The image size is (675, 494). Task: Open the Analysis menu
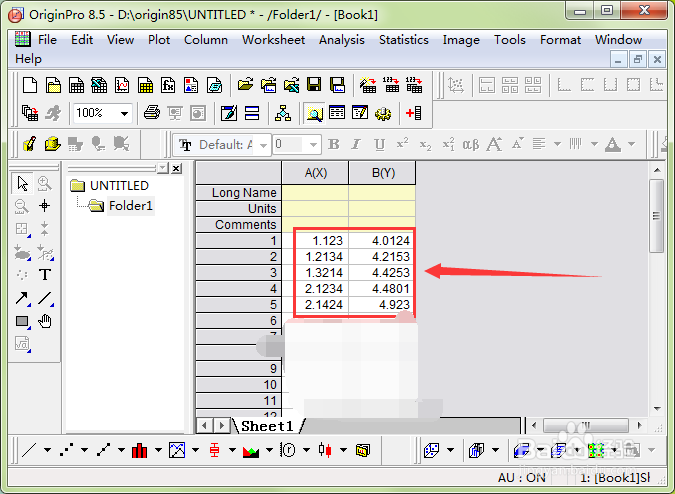342,40
